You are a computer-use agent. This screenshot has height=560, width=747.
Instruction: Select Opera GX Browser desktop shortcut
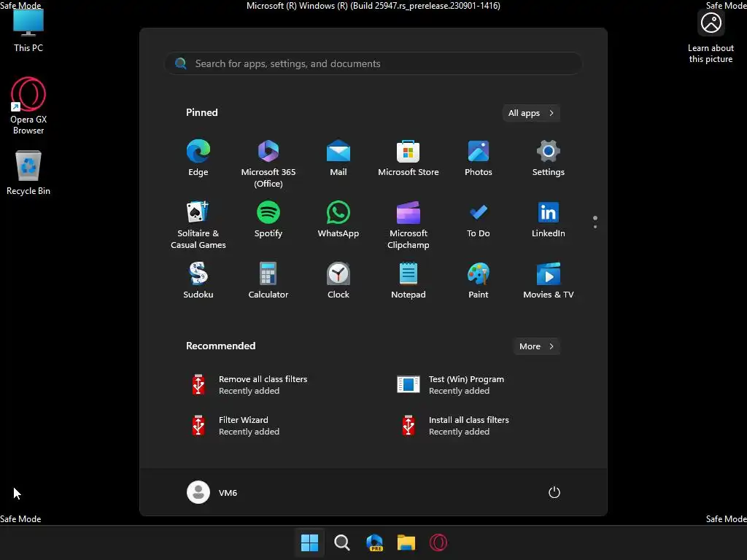click(28, 106)
